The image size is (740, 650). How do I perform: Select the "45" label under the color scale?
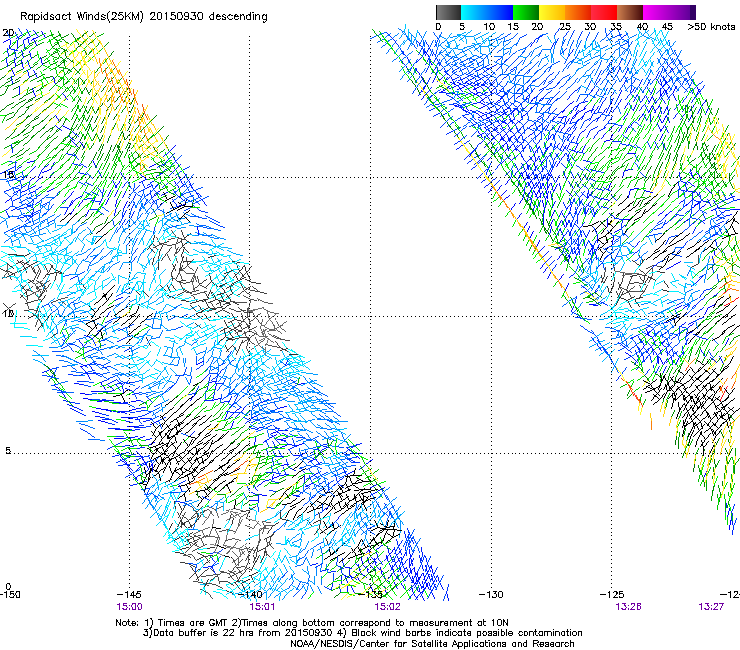coord(667,27)
